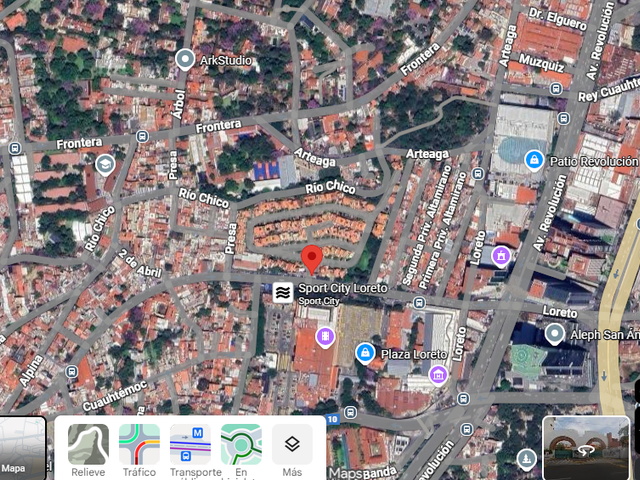Open the Plaza Loreto place label
640x480 pixels.
pyautogui.click(x=413, y=354)
